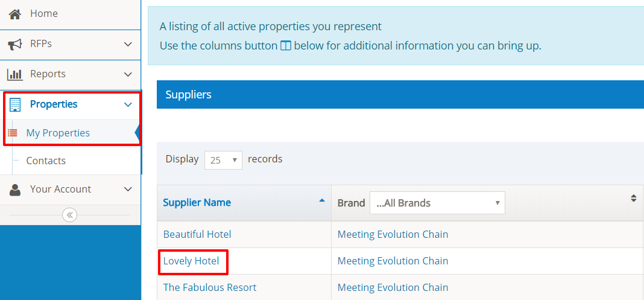This screenshot has height=300, width=644.
Task: Open the Lovely Hotel supplier link
Action: [191, 261]
